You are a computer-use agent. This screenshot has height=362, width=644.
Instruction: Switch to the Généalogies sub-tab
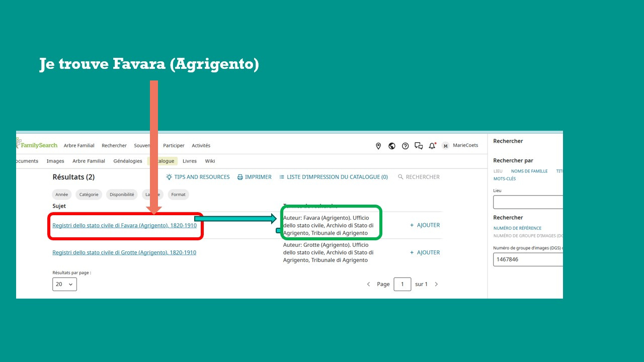[128, 161]
